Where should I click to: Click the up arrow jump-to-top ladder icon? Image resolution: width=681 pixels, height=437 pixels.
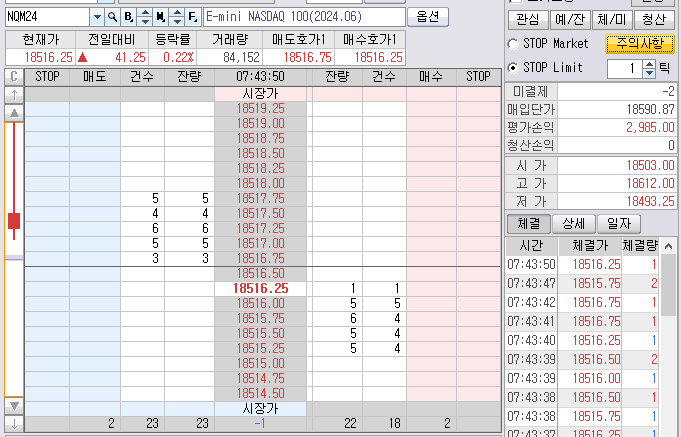(x=14, y=95)
